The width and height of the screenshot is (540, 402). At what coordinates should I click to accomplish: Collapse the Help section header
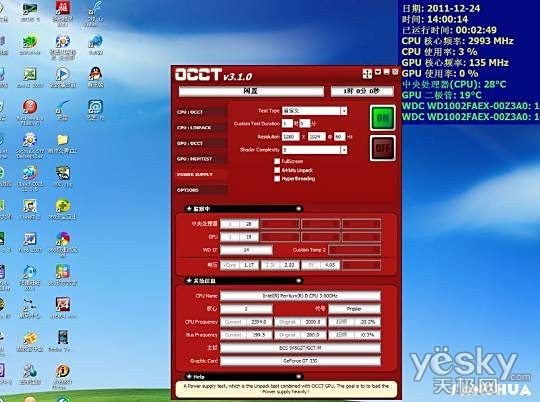pos(299,377)
